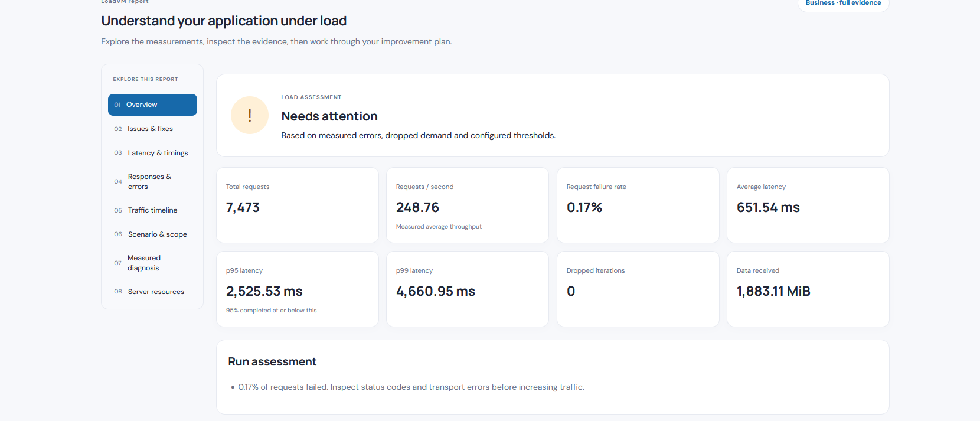Screen dimensions: 980x421
Task: Open the Traffic timeline section
Action: [x=152, y=210]
